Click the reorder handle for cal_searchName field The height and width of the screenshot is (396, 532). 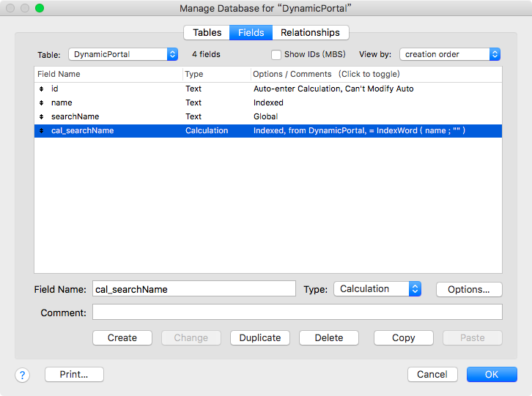click(x=41, y=130)
